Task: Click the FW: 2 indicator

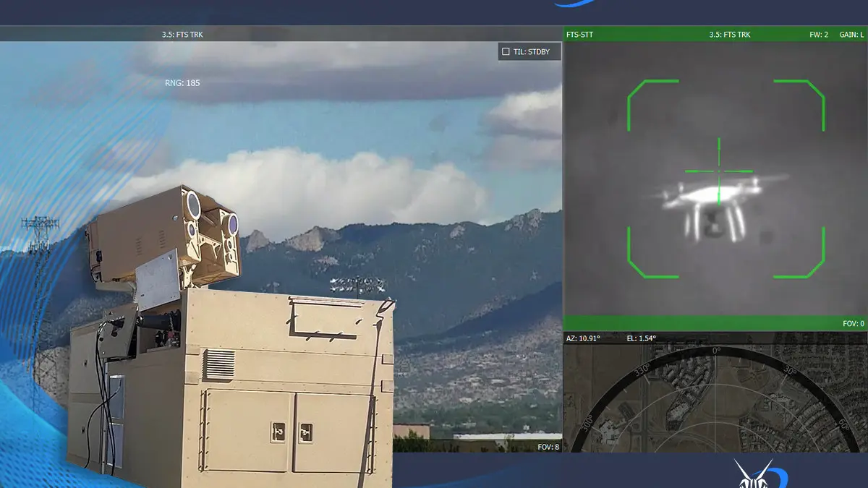Action: 819,34
